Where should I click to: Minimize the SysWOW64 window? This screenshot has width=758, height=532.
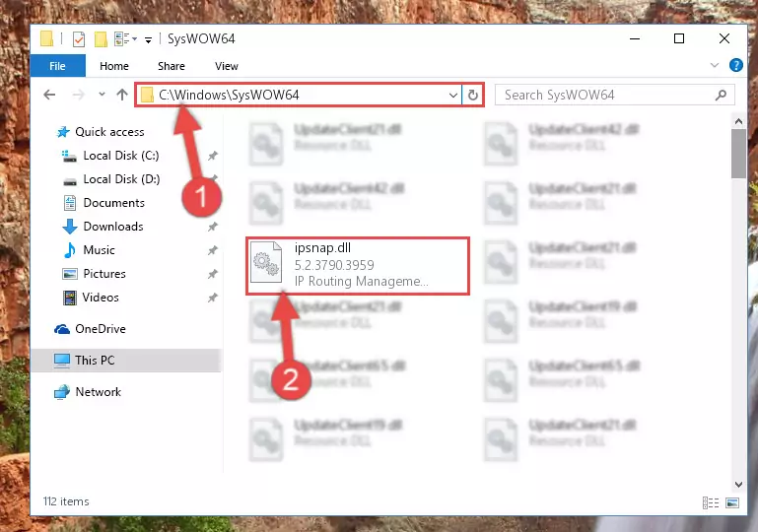[635, 38]
